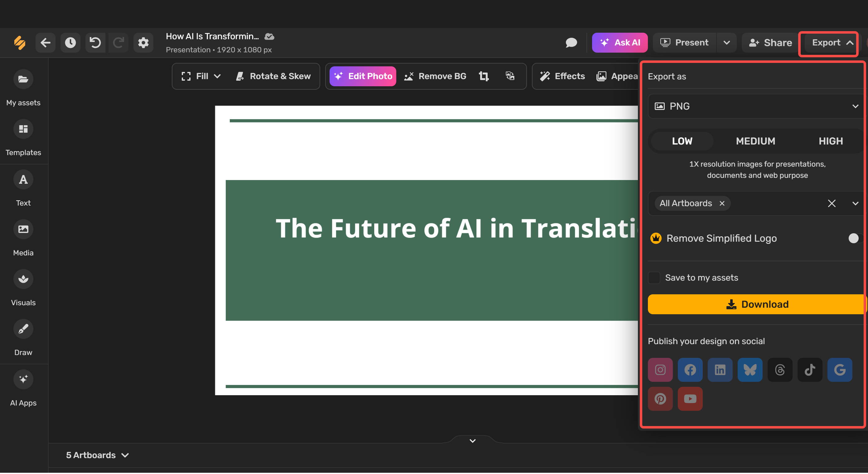This screenshot has height=474, width=868.
Task: Publish design to Instagram
Action: (660, 370)
